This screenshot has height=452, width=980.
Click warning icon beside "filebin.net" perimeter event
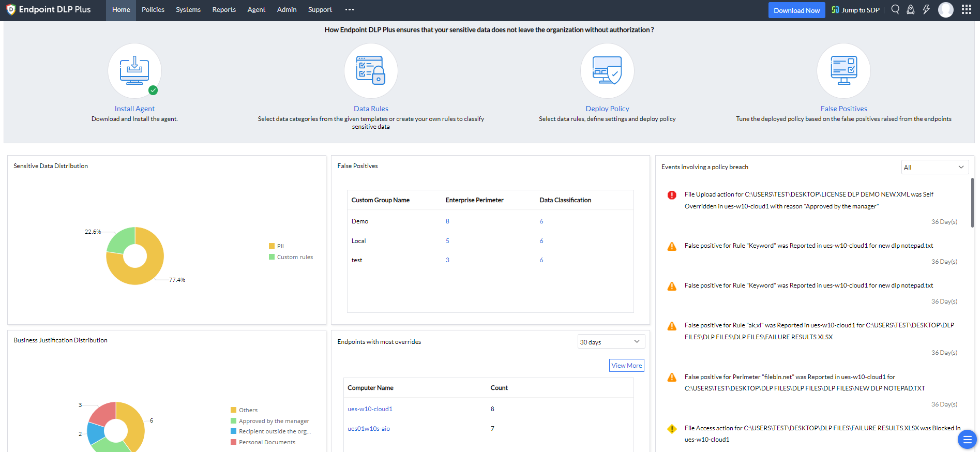(x=672, y=378)
